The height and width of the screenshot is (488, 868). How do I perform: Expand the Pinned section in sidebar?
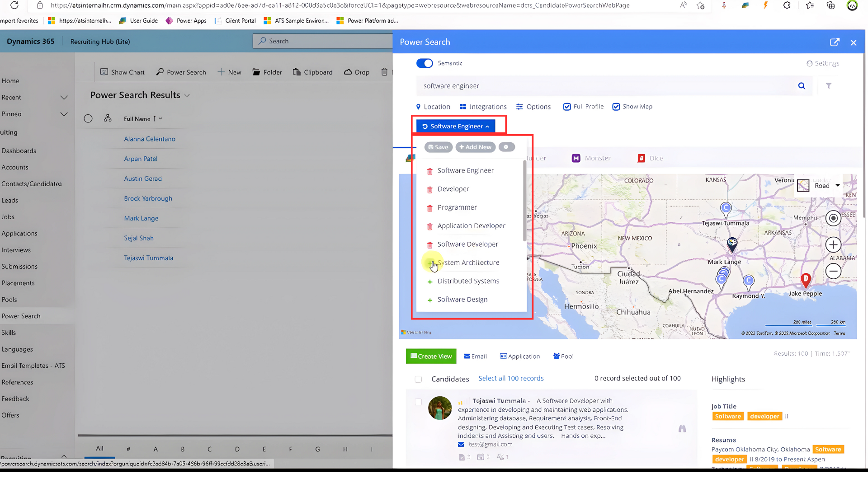click(64, 114)
